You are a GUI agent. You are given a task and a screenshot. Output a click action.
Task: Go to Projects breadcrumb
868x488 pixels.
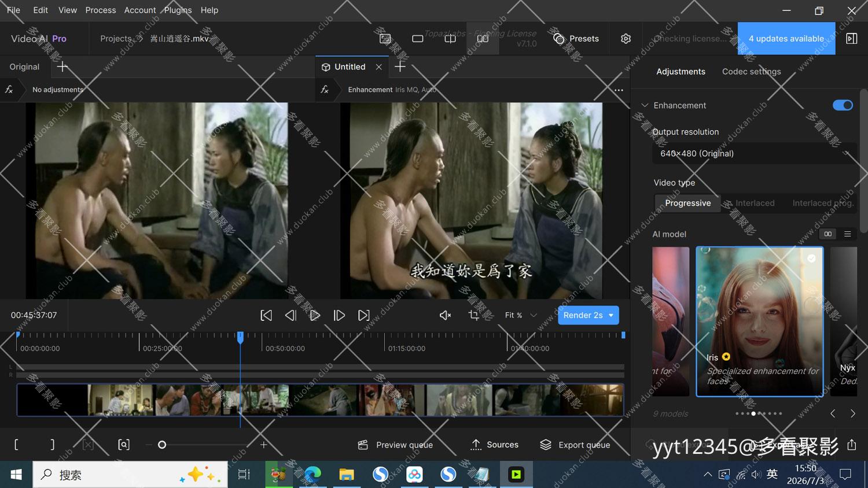click(x=116, y=39)
